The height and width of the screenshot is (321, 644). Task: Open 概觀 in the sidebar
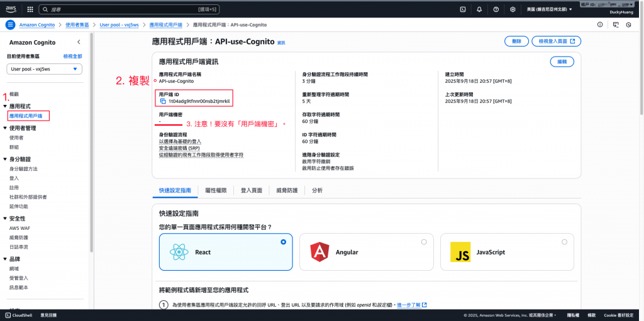[14, 94]
